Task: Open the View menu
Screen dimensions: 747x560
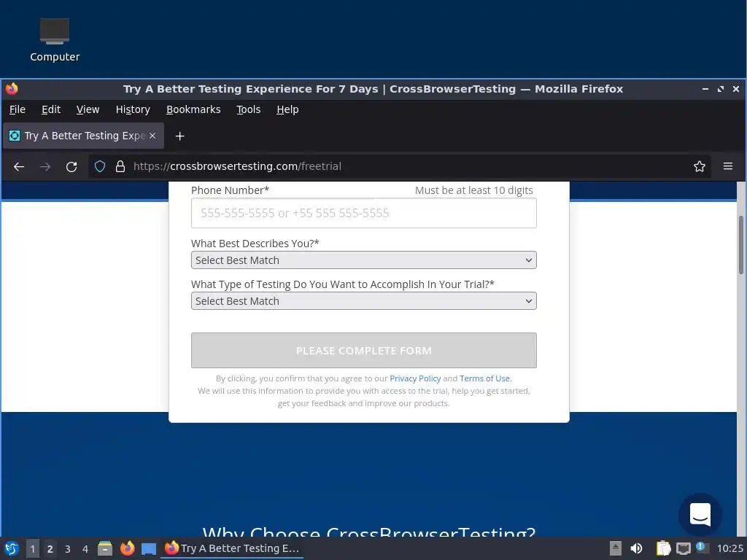Action: [88, 109]
